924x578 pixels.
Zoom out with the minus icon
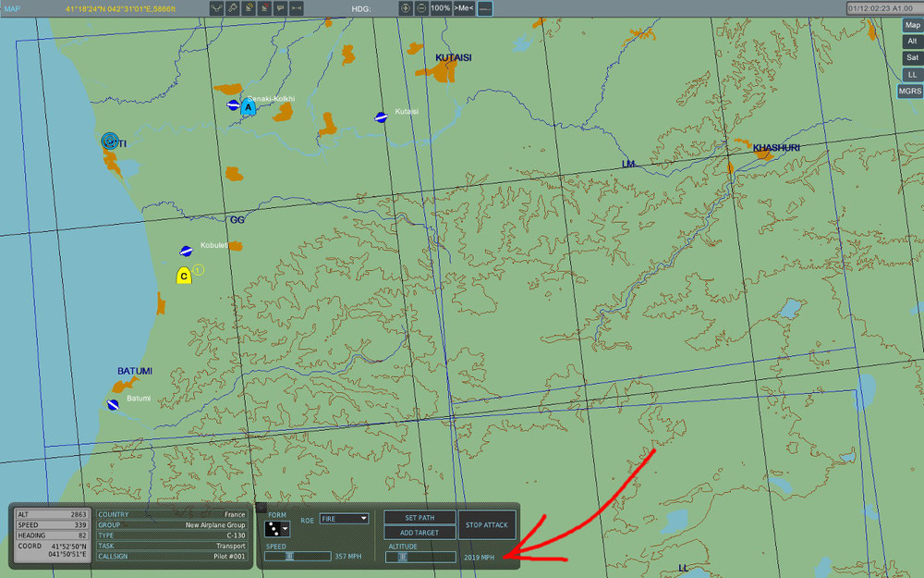coord(421,8)
